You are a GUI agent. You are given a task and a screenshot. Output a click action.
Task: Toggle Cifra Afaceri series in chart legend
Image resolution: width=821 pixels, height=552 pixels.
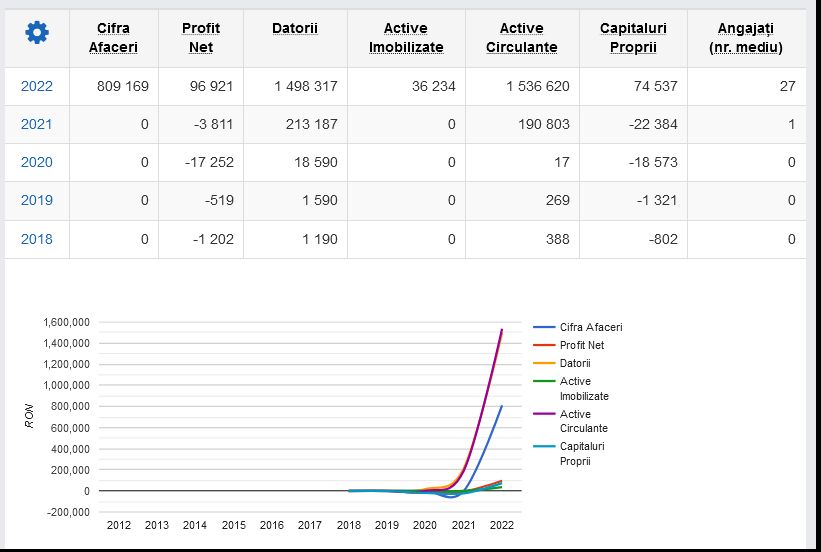point(578,327)
